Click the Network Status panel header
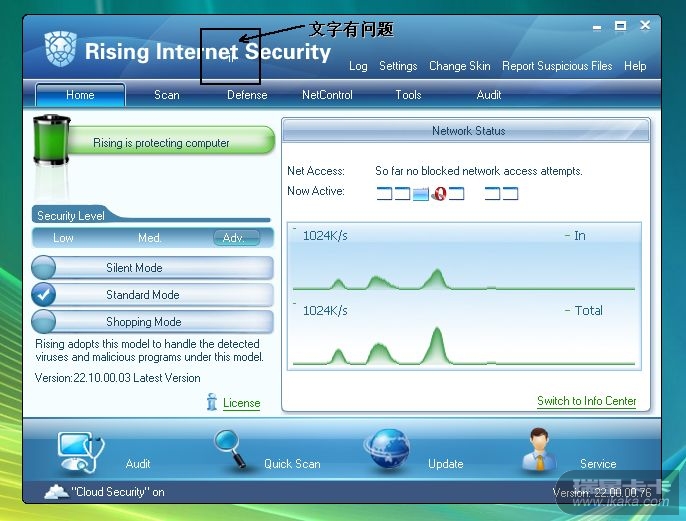This screenshot has height=521, width=686. 466,130
